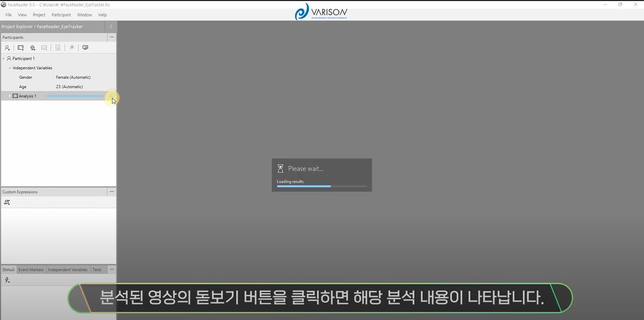The image size is (644, 320).
Task: Collapse the Participant 1 tree node arrow
Action: 4,59
